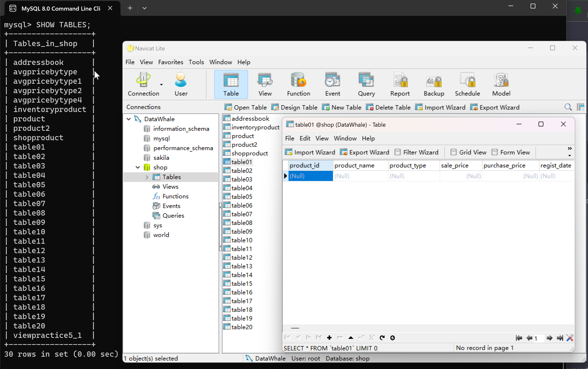Click the Query toolbar icon
Image resolution: width=588 pixels, height=369 pixels.
coord(366,84)
